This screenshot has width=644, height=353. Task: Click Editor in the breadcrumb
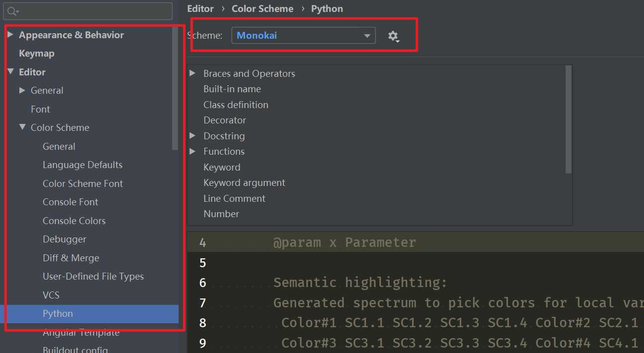click(x=200, y=9)
